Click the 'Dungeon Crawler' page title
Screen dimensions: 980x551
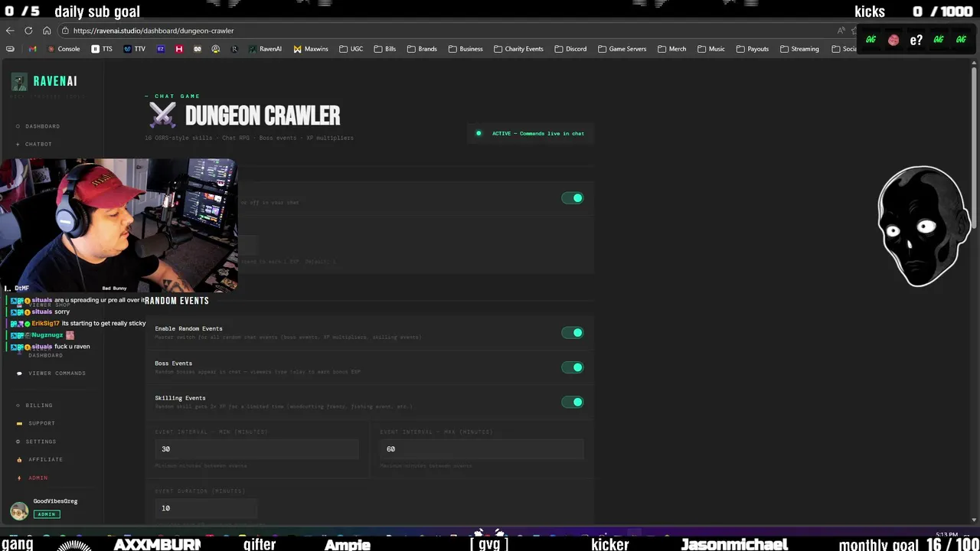click(x=263, y=116)
